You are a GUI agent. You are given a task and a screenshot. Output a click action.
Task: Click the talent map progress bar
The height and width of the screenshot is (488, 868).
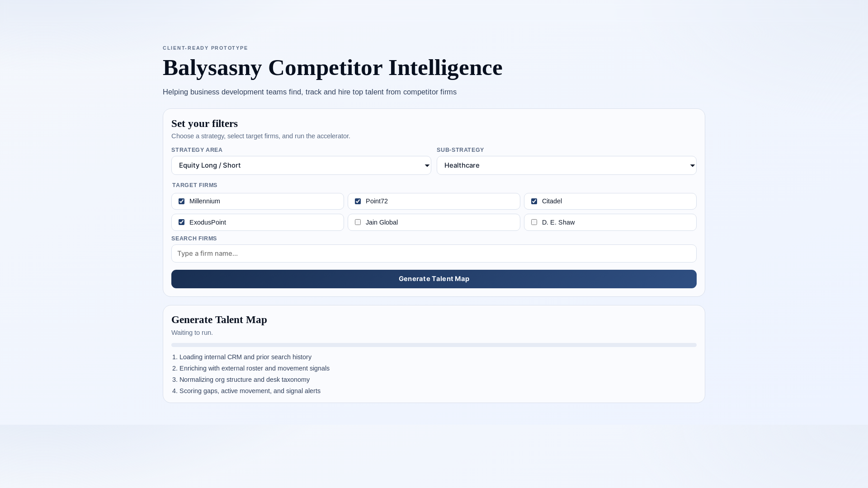tap(434, 345)
